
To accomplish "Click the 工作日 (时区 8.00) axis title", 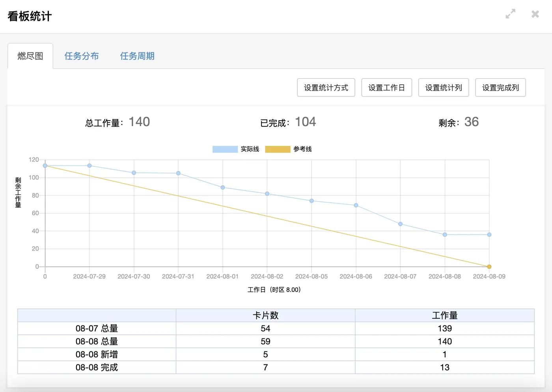I will 274,290.
